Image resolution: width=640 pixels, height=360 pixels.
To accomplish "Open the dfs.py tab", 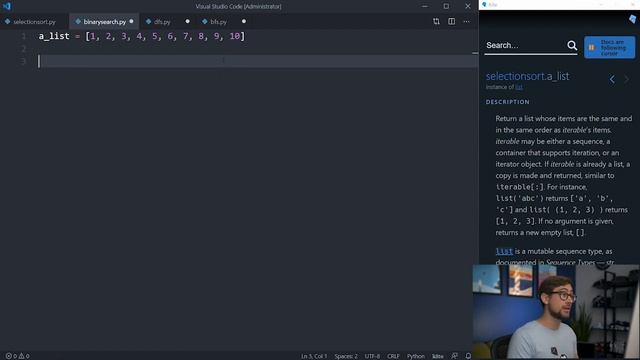I will tap(162, 22).
